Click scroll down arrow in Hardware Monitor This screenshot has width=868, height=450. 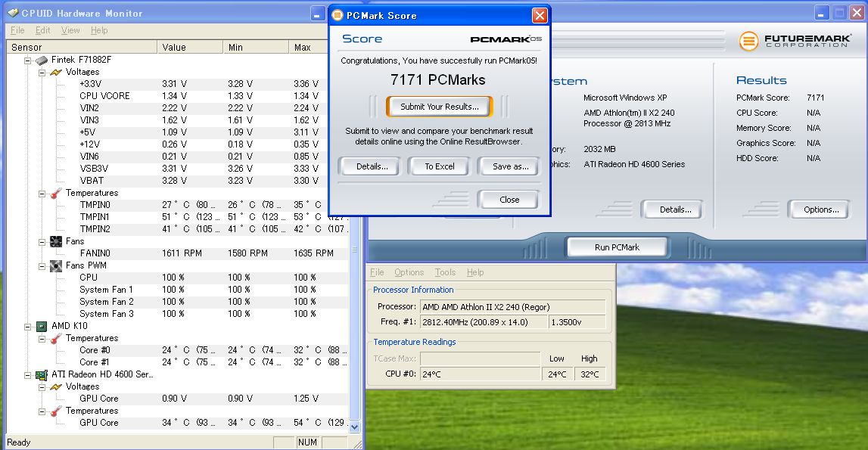[355, 427]
